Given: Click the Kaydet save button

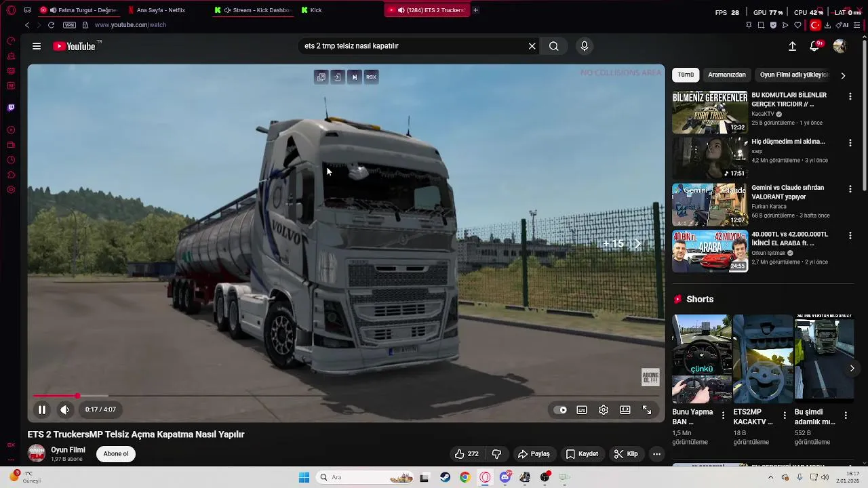Looking at the screenshot, I should 582,454.
